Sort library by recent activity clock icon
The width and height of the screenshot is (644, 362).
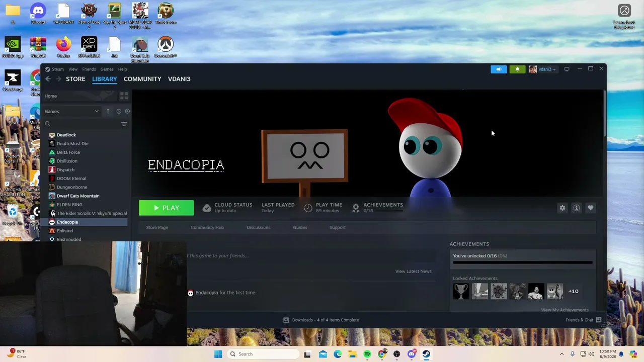119,111
